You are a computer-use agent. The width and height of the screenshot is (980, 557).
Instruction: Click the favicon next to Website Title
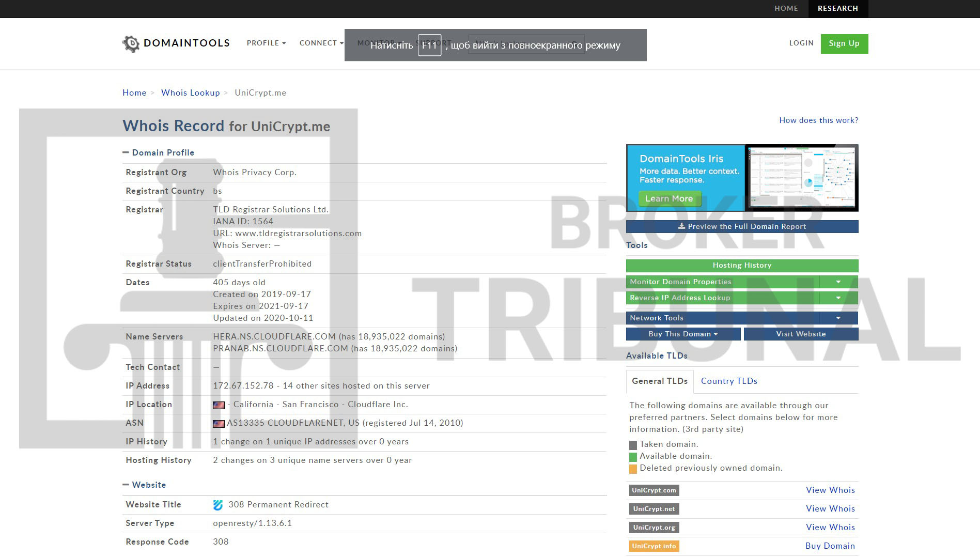pyautogui.click(x=218, y=505)
